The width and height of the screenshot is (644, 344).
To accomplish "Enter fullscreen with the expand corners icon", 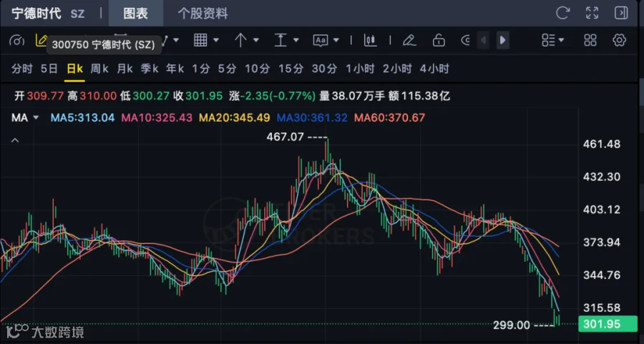I will pyautogui.click(x=592, y=13).
